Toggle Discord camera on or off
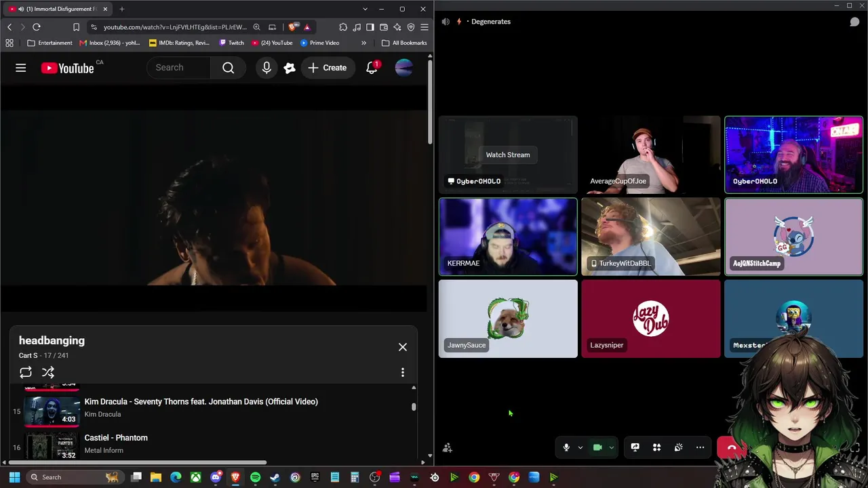This screenshot has height=488, width=868. [x=597, y=447]
